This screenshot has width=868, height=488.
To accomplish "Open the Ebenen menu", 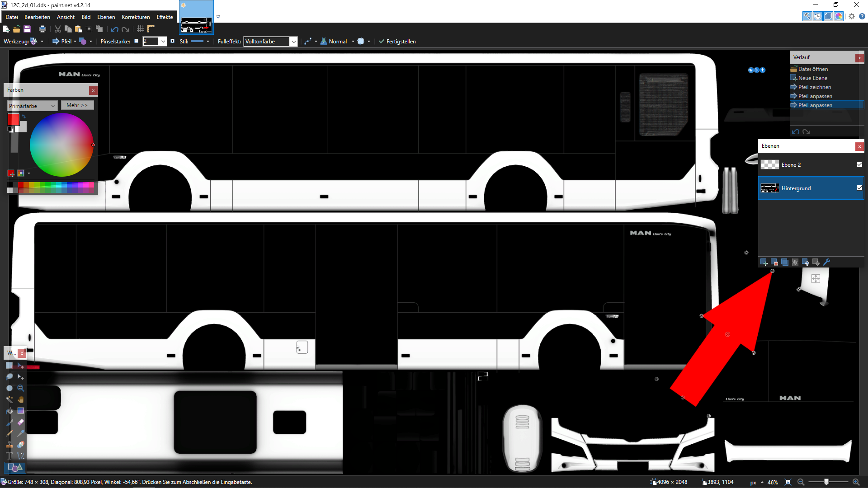I will coord(106,17).
